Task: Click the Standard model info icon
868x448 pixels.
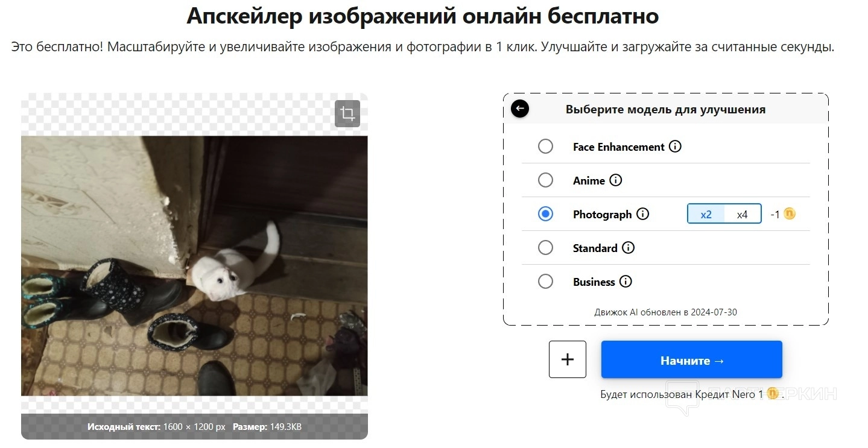Action: pos(629,248)
